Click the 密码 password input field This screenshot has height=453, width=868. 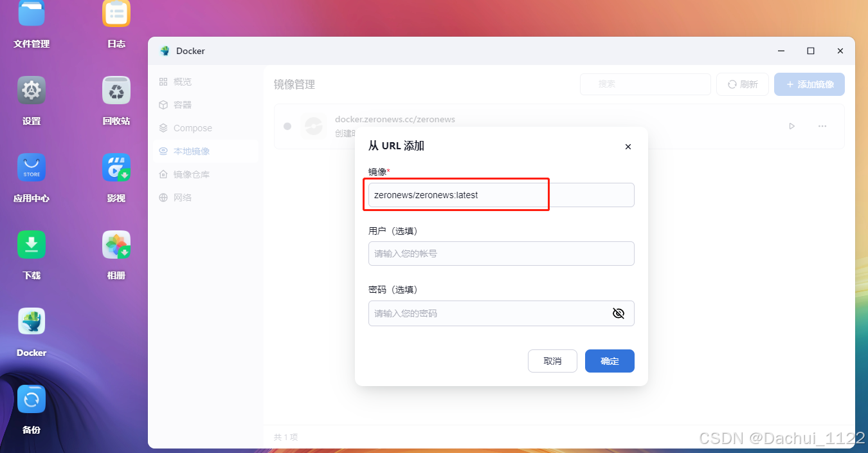click(502, 313)
